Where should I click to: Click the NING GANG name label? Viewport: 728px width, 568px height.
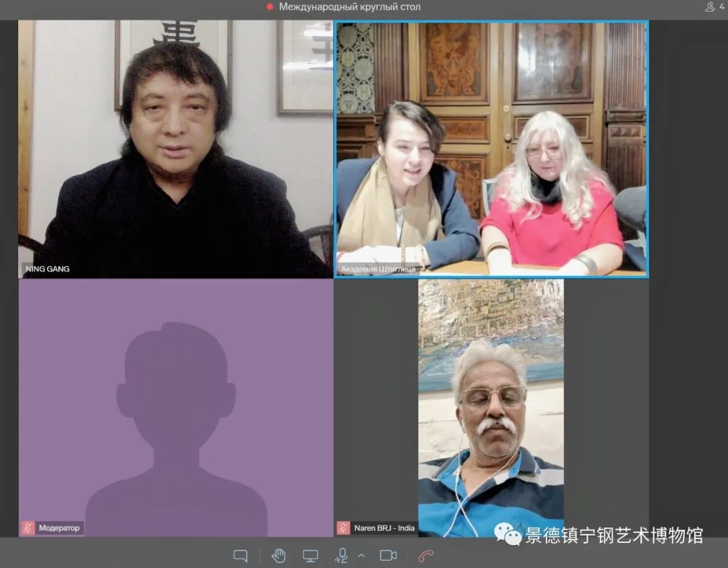(x=47, y=269)
